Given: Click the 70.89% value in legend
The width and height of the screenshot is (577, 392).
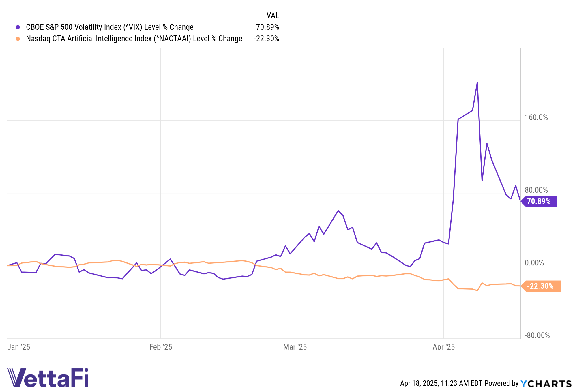Looking at the screenshot, I should point(267,27).
